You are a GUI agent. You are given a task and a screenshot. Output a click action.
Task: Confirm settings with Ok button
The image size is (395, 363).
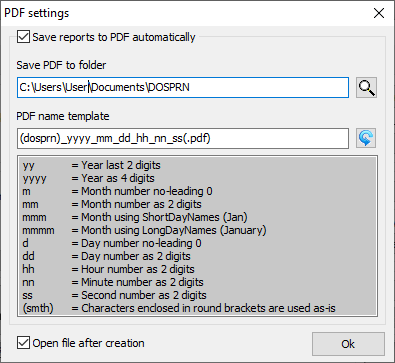click(348, 344)
